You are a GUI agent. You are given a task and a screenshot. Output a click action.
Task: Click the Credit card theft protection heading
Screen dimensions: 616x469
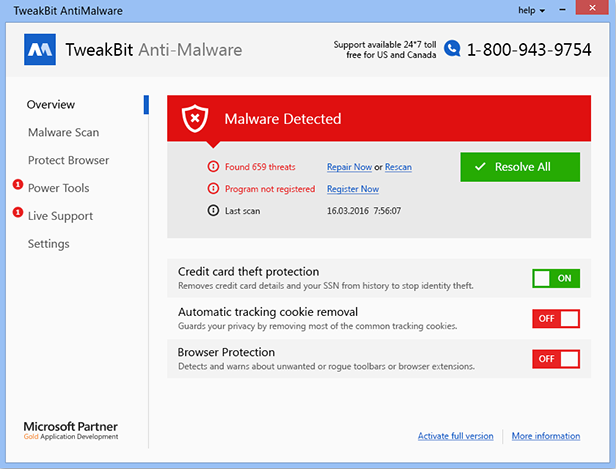click(x=248, y=271)
